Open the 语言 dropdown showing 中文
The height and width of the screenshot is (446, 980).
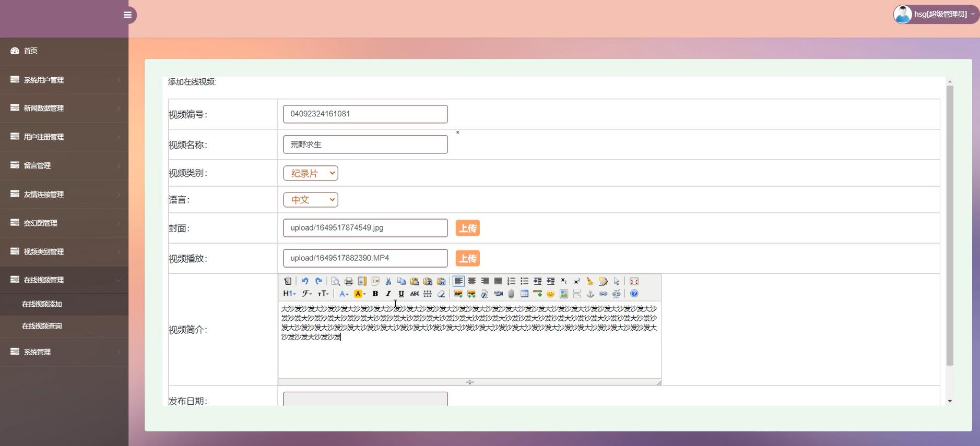311,200
